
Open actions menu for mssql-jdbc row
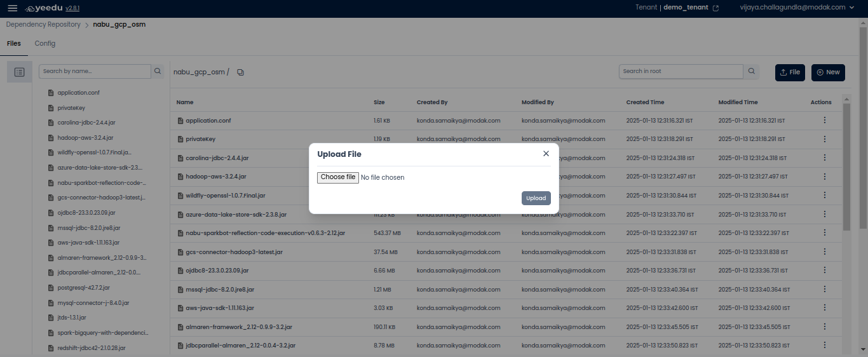(825, 289)
